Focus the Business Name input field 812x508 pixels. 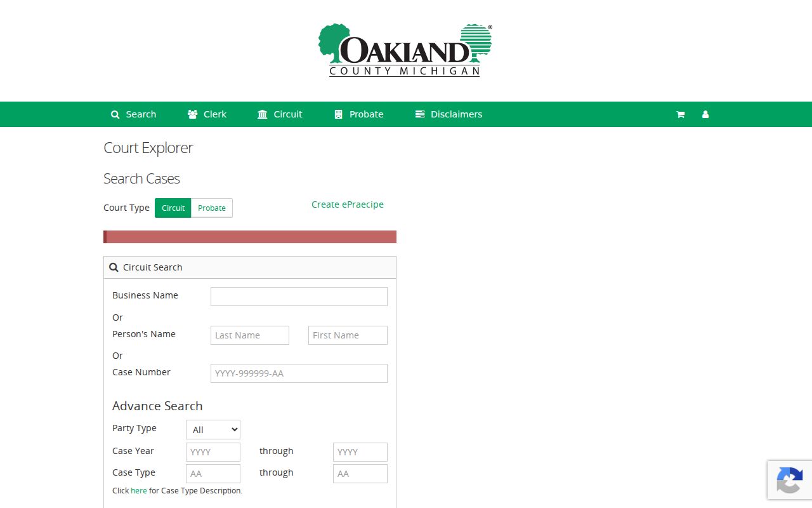click(x=299, y=297)
